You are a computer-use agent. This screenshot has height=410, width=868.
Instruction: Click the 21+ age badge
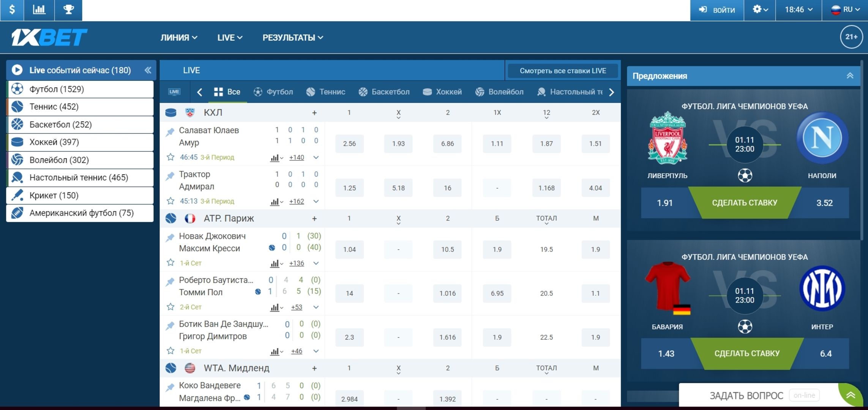pos(851,37)
